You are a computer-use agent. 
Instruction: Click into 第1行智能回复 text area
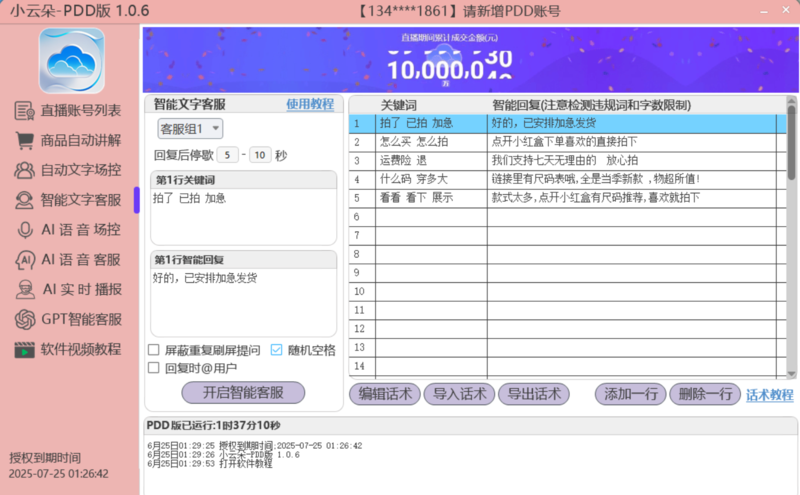tap(243, 302)
